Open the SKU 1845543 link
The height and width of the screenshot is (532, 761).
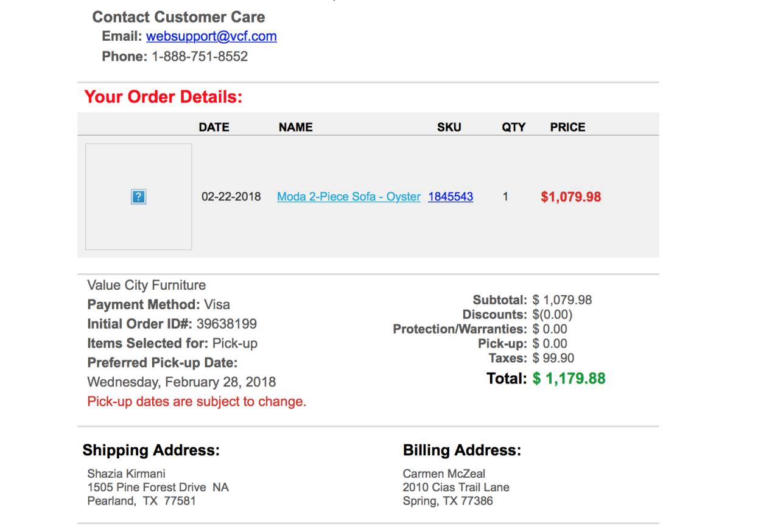tap(451, 197)
